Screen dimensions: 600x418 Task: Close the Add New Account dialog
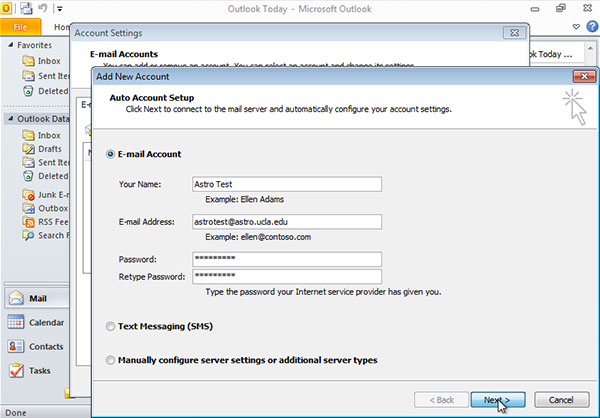[584, 76]
